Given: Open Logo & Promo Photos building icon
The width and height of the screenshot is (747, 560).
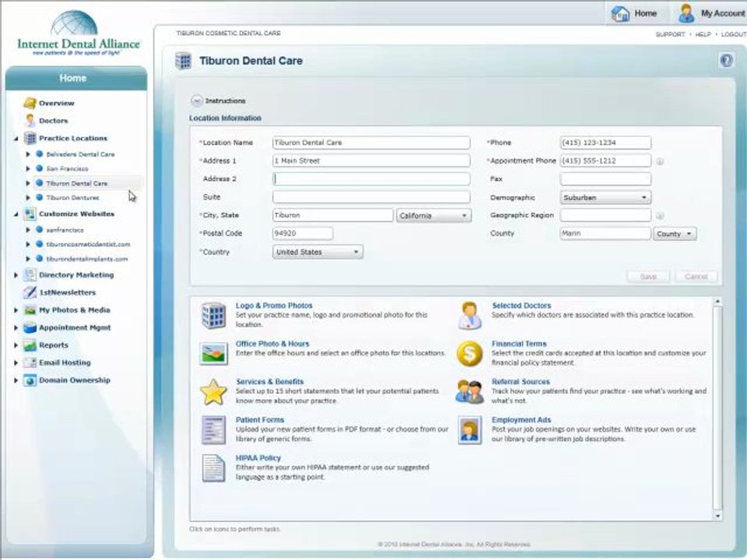Looking at the screenshot, I should pos(213,315).
